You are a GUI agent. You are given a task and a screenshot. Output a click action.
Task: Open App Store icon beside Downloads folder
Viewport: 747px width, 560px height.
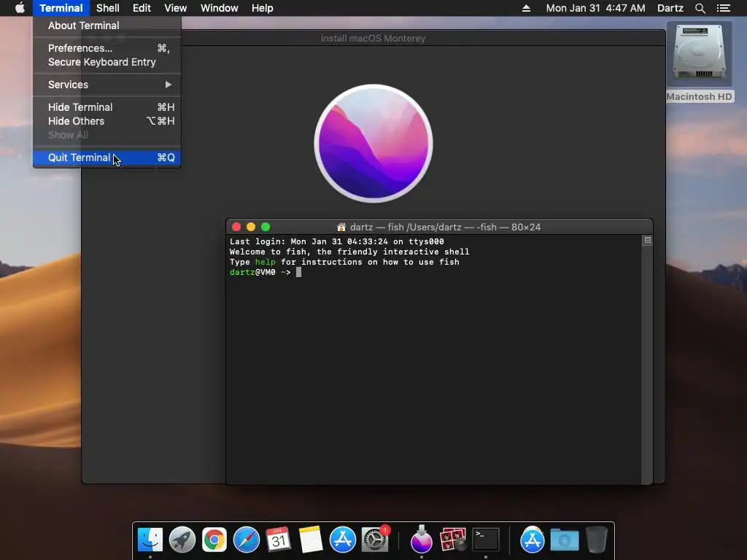pos(532,540)
